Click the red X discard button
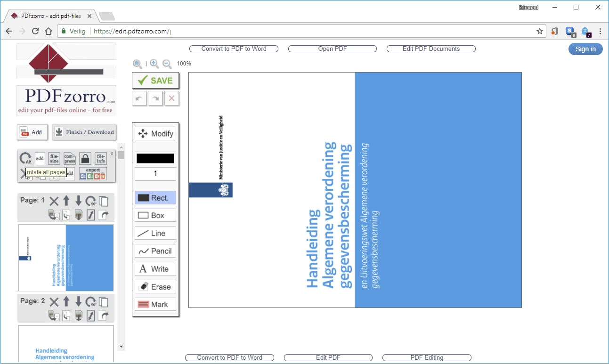This screenshot has height=364, width=609. click(x=171, y=98)
